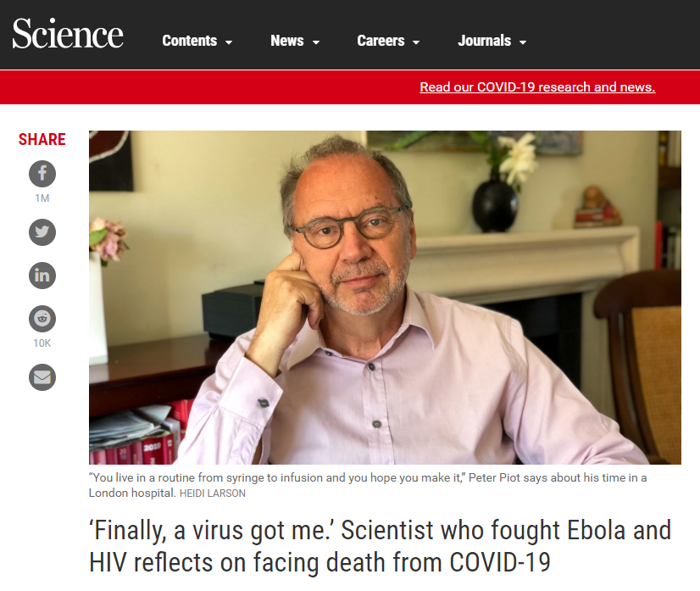Image resolution: width=700 pixels, height=591 pixels.
Task: Open the News menu
Action: pos(286,41)
